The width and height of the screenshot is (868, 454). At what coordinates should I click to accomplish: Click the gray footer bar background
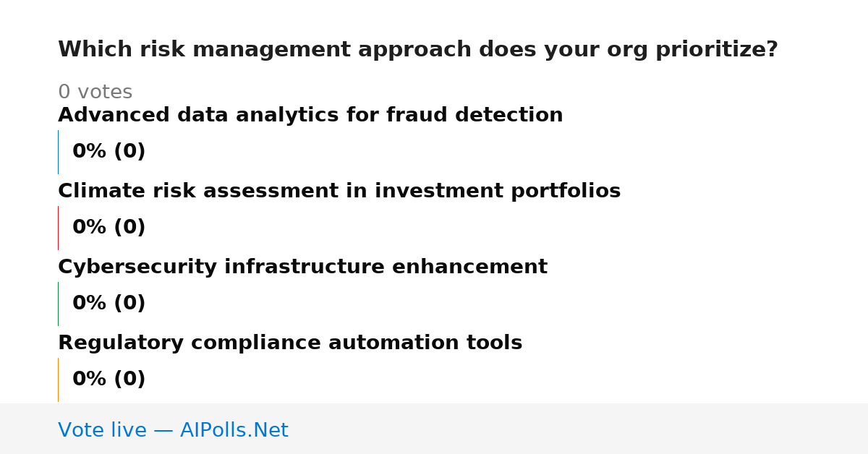[579, 429]
